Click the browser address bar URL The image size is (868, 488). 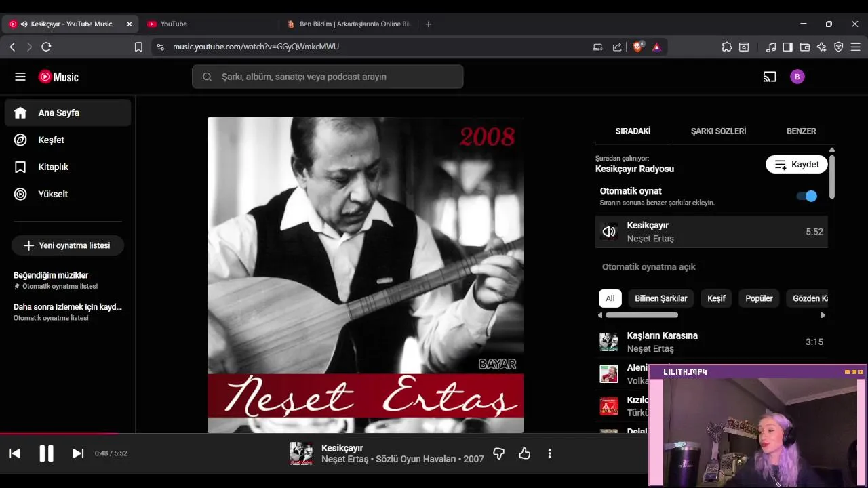coord(256,47)
